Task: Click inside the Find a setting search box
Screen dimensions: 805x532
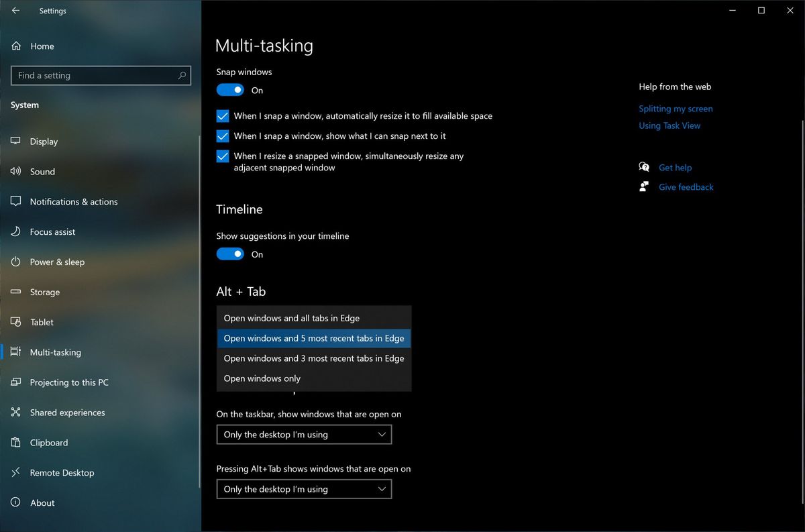Action: click(101, 75)
